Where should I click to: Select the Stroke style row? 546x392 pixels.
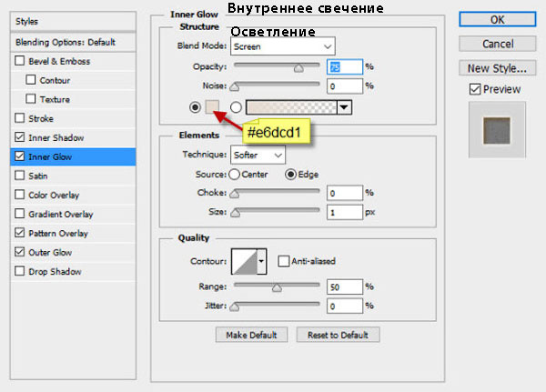point(73,118)
